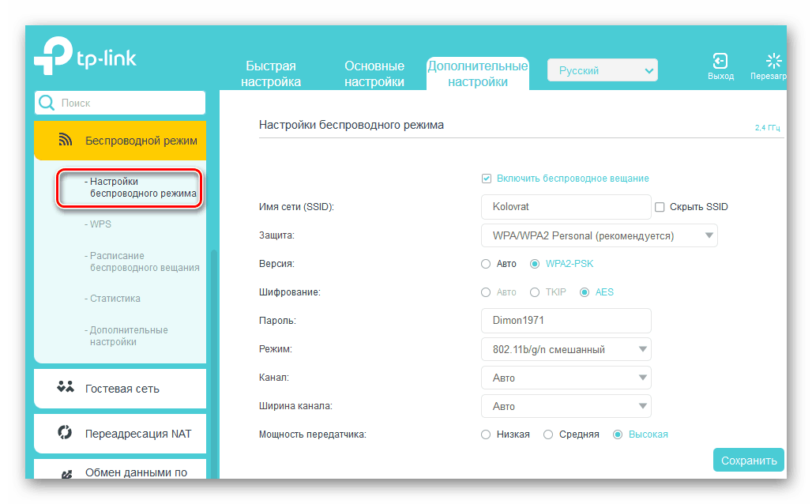Open the sidebar Дополнительные настройки submenu item
Image resolution: width=812 pixels, height=504 pixels.
[126, 337]
